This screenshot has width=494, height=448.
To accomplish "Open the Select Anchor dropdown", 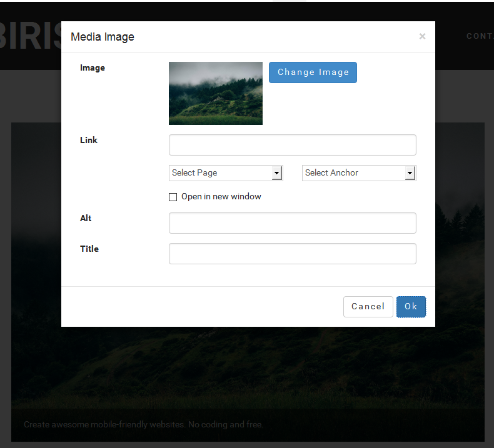I will [x=359, y=173].
